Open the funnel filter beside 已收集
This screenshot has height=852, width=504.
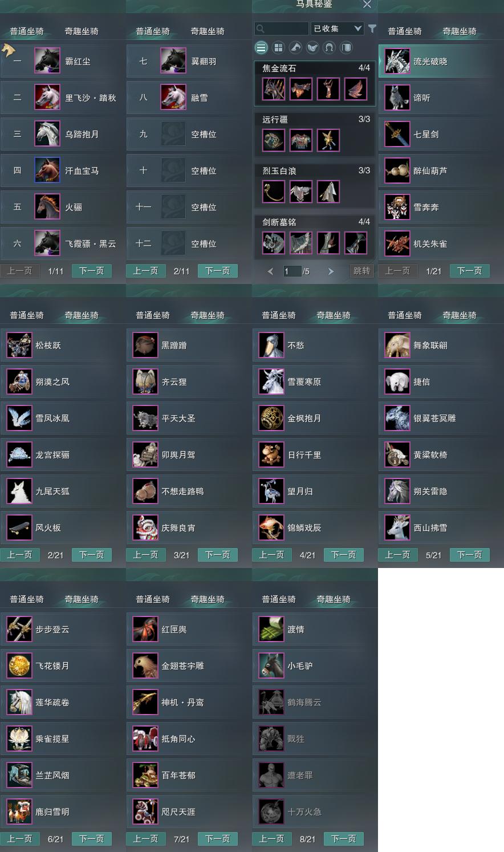click(372, 28)
